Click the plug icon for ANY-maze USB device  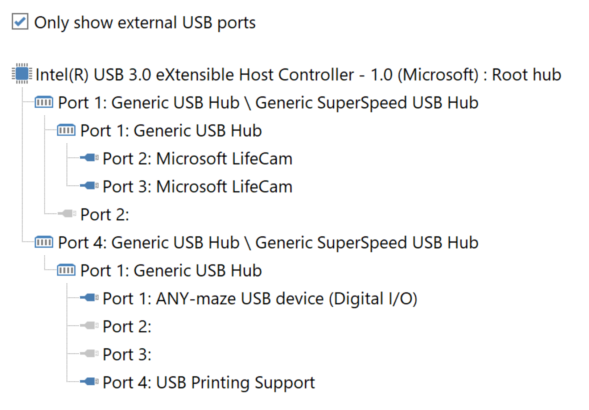pos(89,298)
